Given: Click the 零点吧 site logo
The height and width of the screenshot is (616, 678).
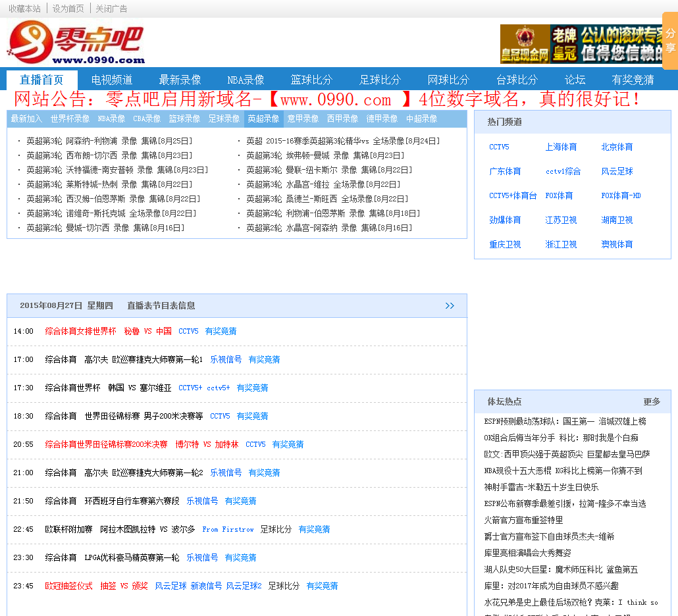Looking at the screenshot, I should point(76,42).
